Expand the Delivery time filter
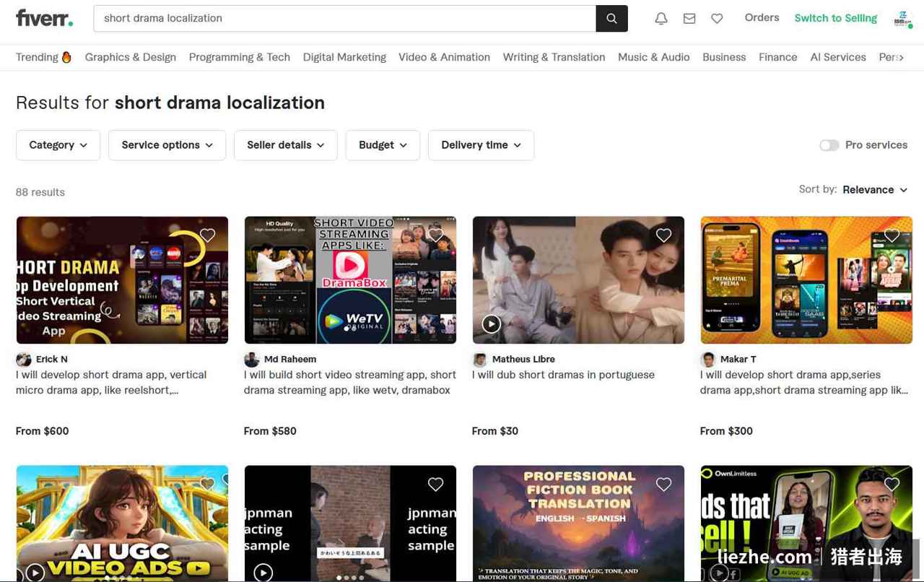This screenshot has height=582, width=924. tap(481, 145)
